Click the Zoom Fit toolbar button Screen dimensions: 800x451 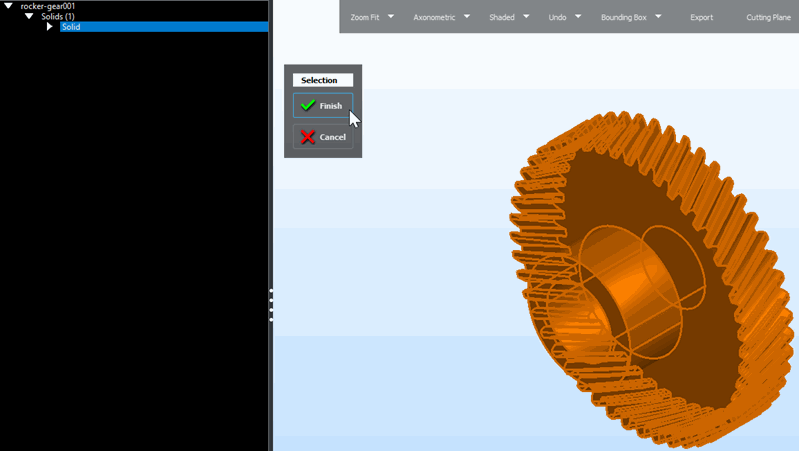(365, 17)
